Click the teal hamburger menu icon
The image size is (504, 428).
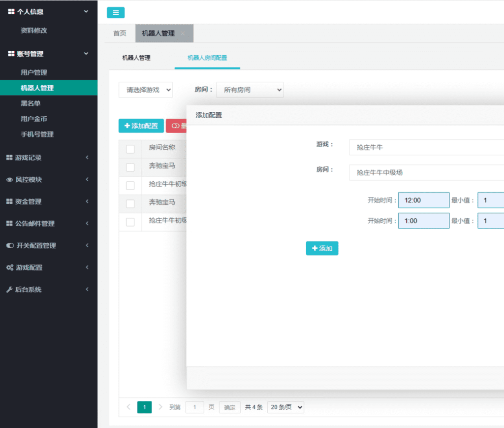115,12
